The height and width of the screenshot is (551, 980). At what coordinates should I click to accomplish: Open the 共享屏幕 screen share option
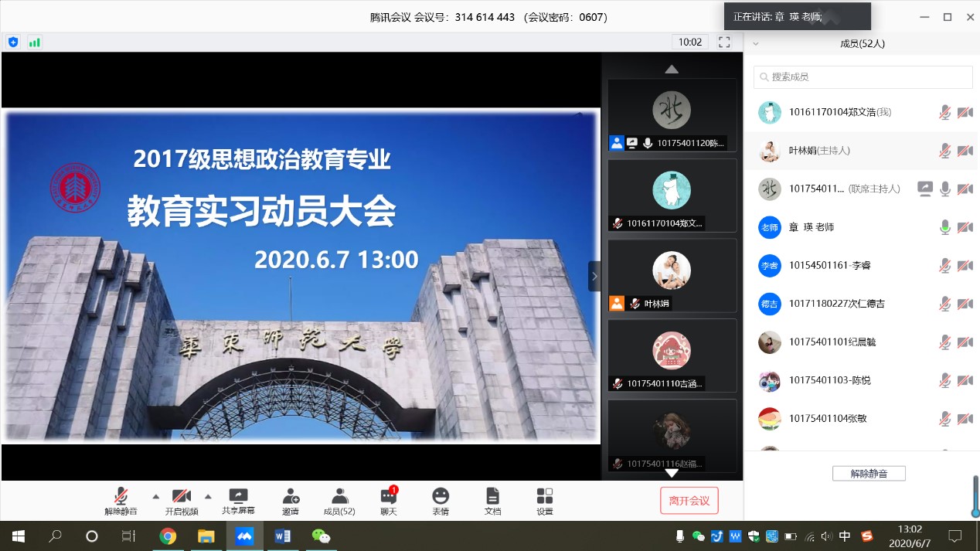(x=238, y=500)
